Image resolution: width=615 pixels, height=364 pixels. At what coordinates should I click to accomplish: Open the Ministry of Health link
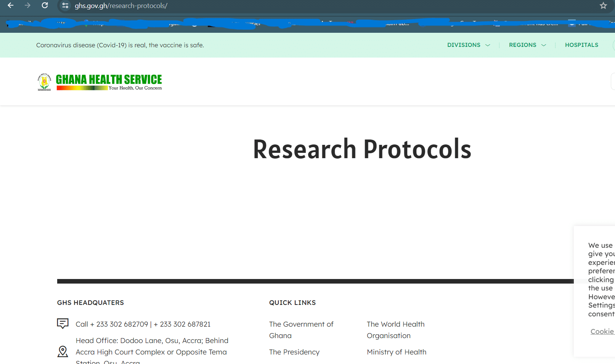pos(397,352)
